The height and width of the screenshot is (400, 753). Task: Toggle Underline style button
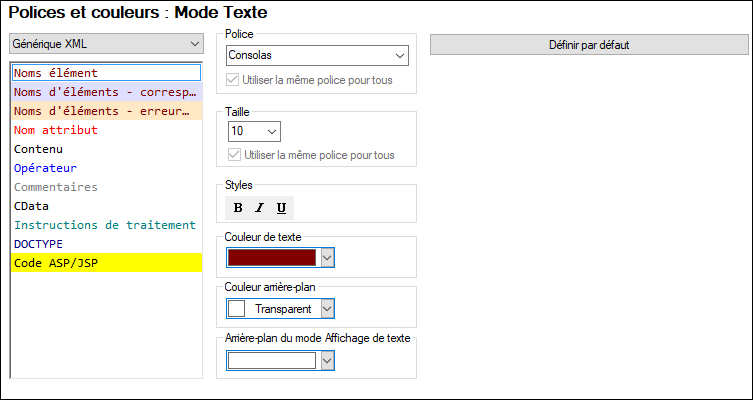pyautogui.click(x=281, y=208)
